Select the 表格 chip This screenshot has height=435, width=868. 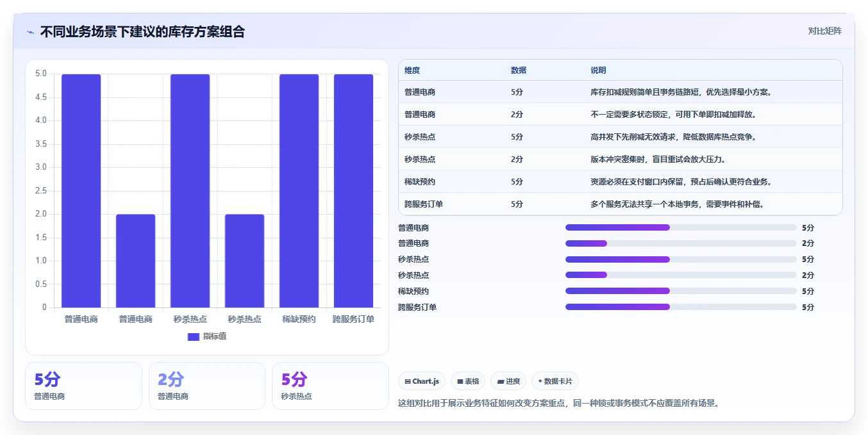(x=468, y=381)
